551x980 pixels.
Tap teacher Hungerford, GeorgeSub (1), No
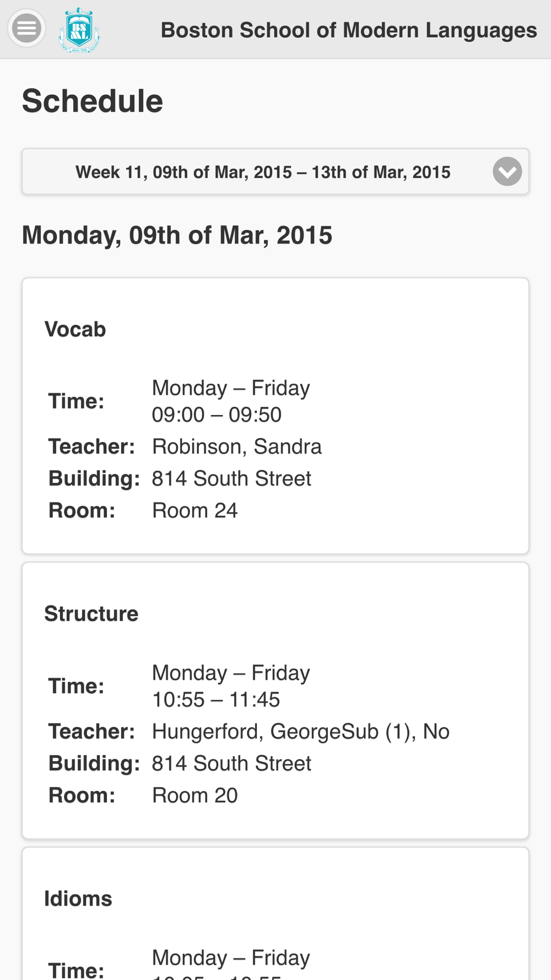pyautogui.click(x=300, y=731)
